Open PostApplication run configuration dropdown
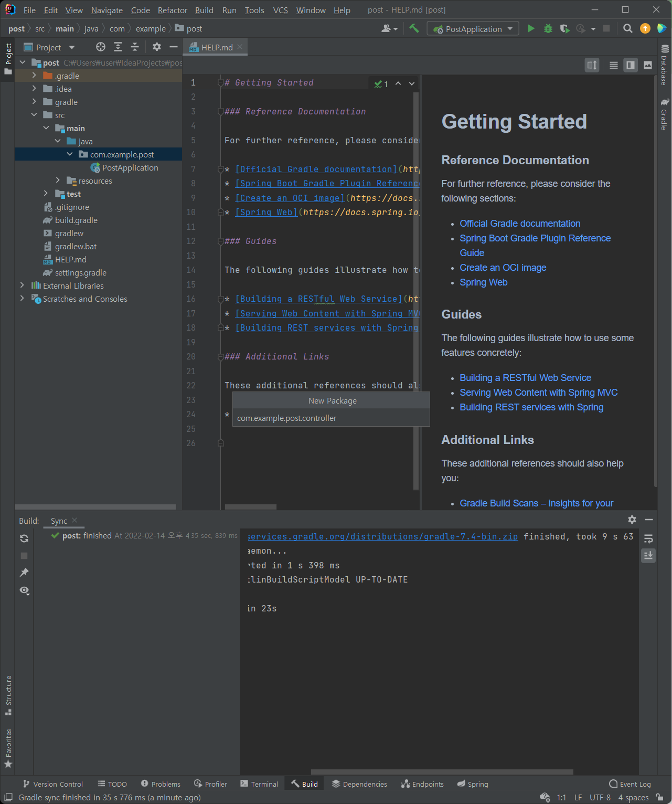 coord(473,29)
